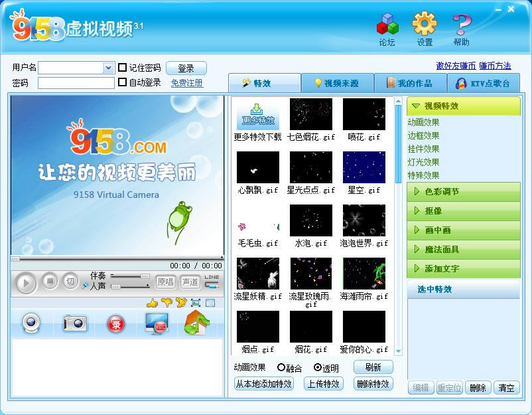The image size is (532, 415).
Task: Expand the 色彩调节 section
Action: [463, 192]
